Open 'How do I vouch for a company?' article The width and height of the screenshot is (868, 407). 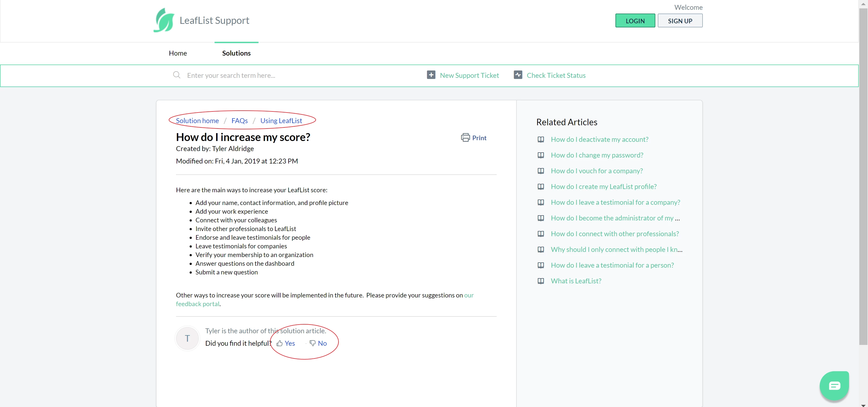597,171
